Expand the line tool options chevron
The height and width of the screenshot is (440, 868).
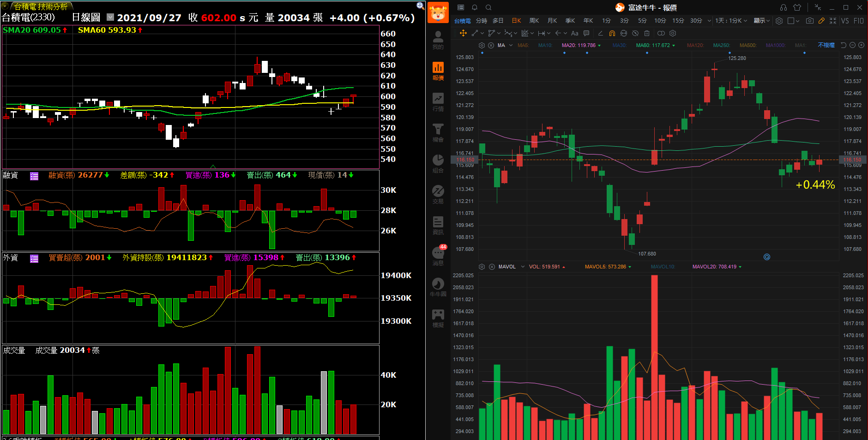point(482,33)
